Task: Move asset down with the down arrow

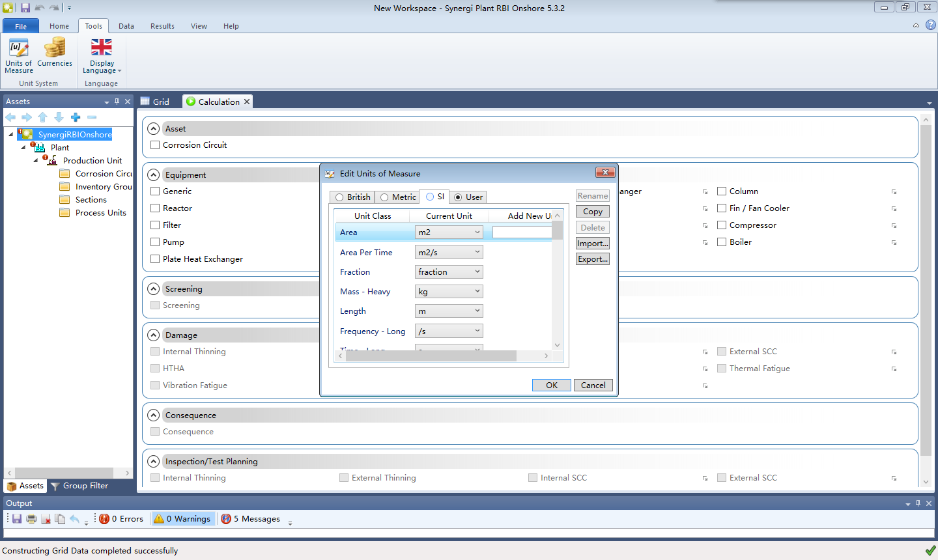Action: 59,117
